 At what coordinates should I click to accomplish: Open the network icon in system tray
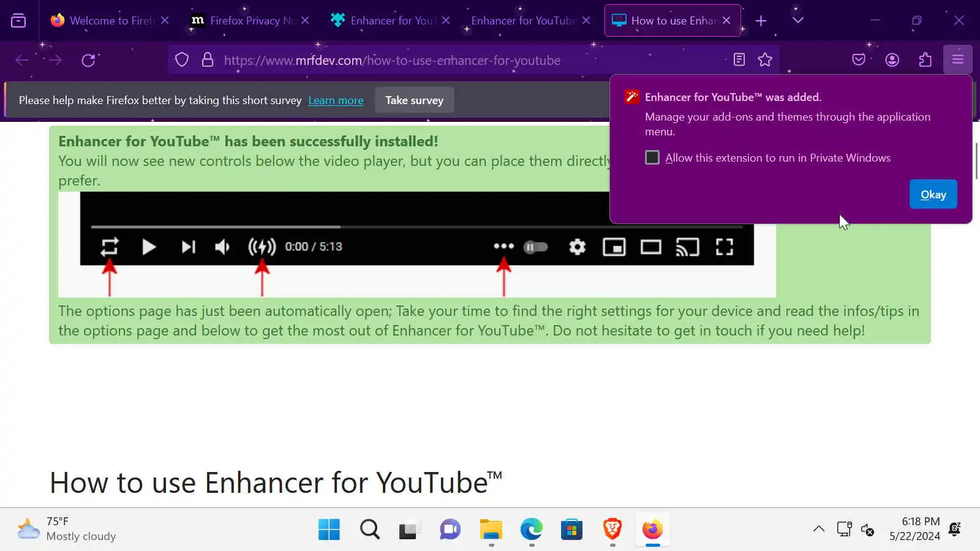click(x=844, y=529)
